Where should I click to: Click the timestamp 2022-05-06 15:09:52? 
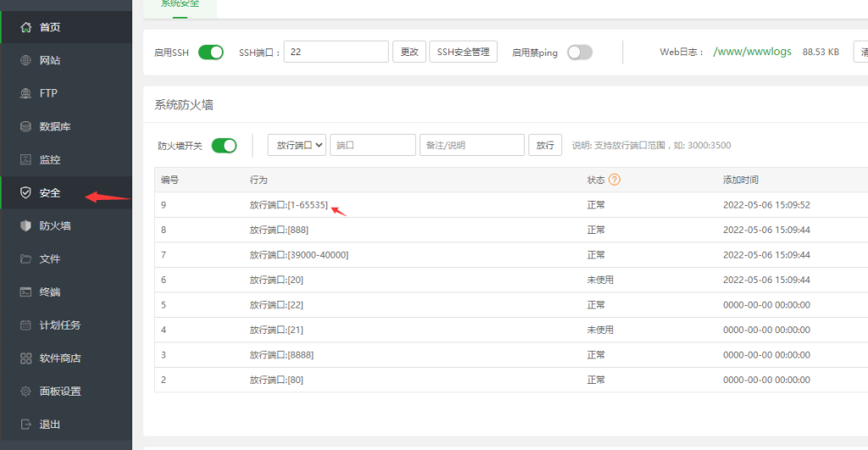tap(766, 205)
